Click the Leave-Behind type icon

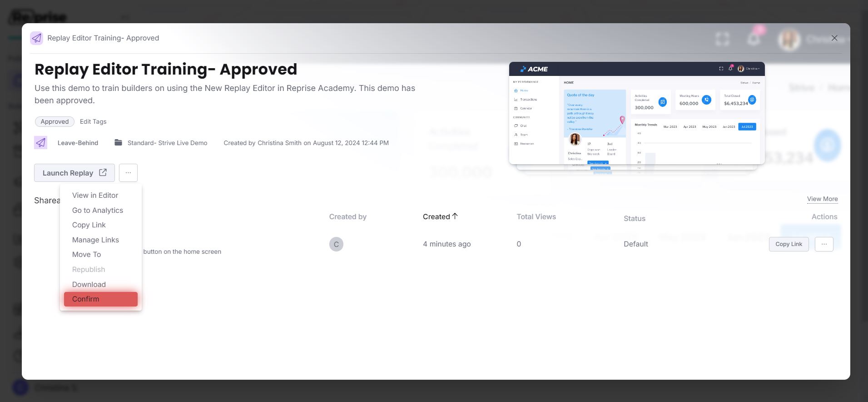41,143
